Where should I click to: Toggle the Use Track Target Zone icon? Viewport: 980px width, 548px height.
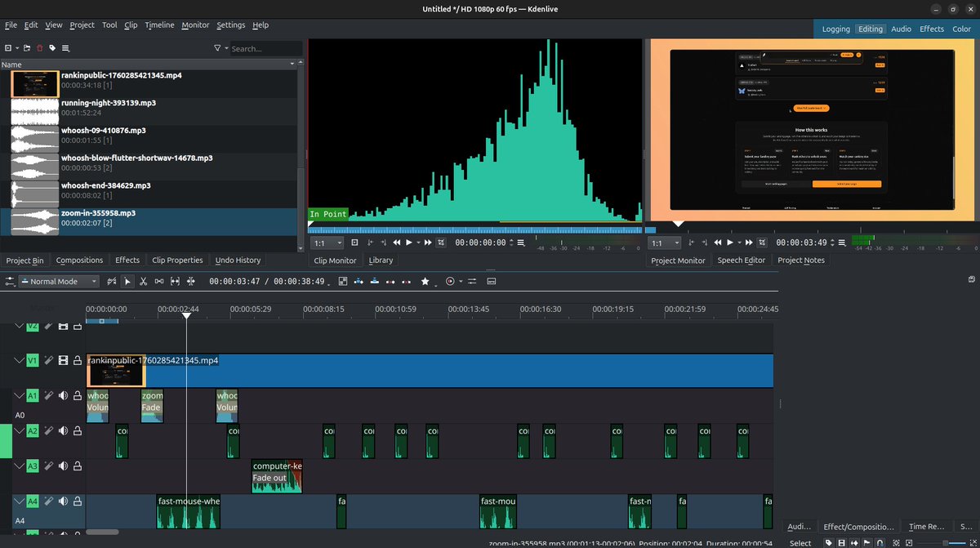tap(111, 281)
